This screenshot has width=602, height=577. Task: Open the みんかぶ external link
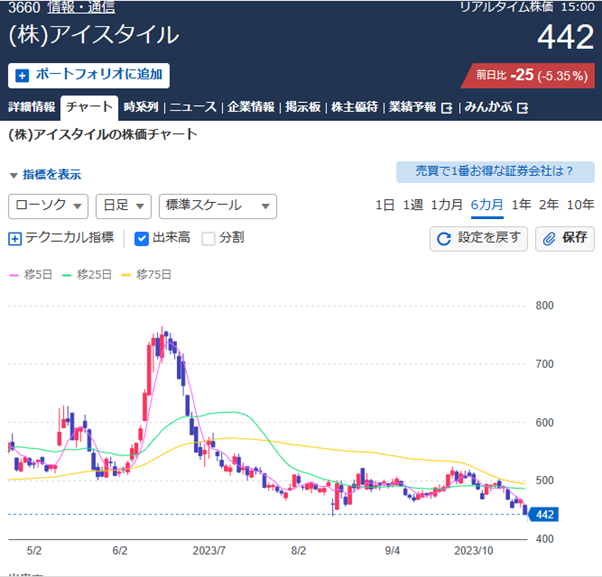tap(496, 107)
